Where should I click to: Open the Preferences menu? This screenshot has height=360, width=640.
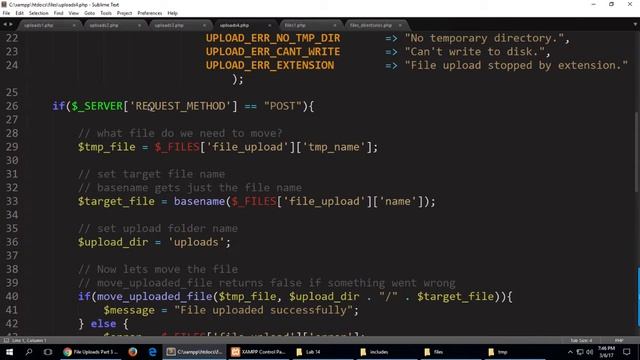[149, 13]
